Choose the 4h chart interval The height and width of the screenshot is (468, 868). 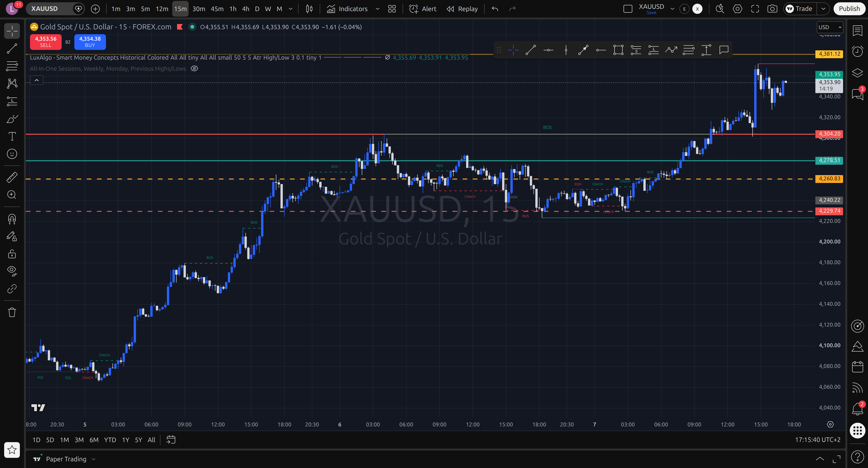point(246,9)
